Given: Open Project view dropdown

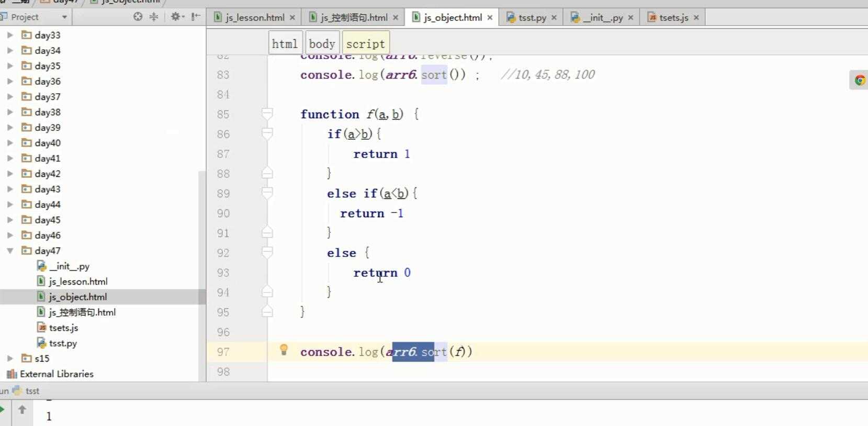Looking at the screenshot, I should 64,17.
